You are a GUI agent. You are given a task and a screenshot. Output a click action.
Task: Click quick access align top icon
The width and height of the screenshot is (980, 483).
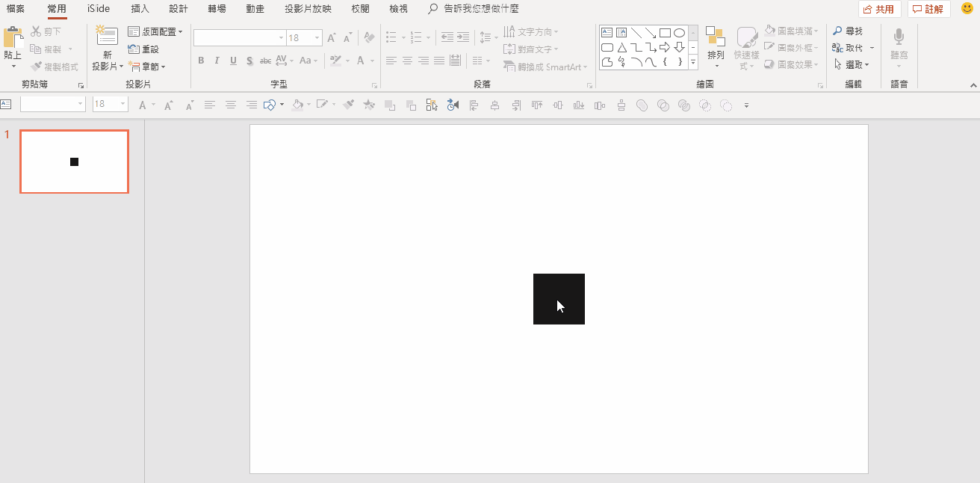[537, 105]
